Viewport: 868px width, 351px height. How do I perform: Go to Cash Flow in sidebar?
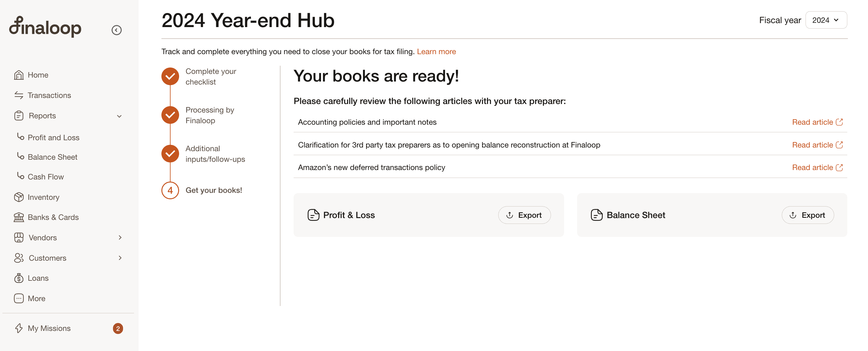coord(45,177)
